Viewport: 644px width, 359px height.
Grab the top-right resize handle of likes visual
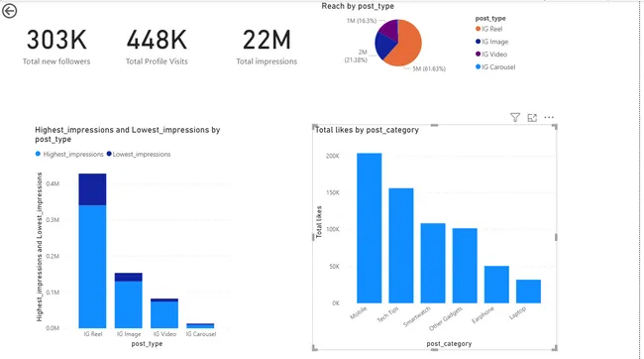[x=555, y=127]
